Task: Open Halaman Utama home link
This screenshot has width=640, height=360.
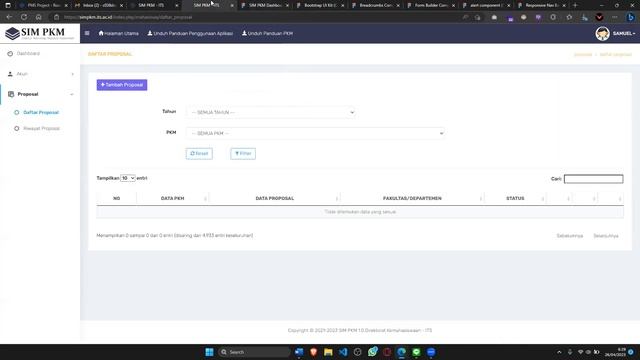Action: (118, 33)
